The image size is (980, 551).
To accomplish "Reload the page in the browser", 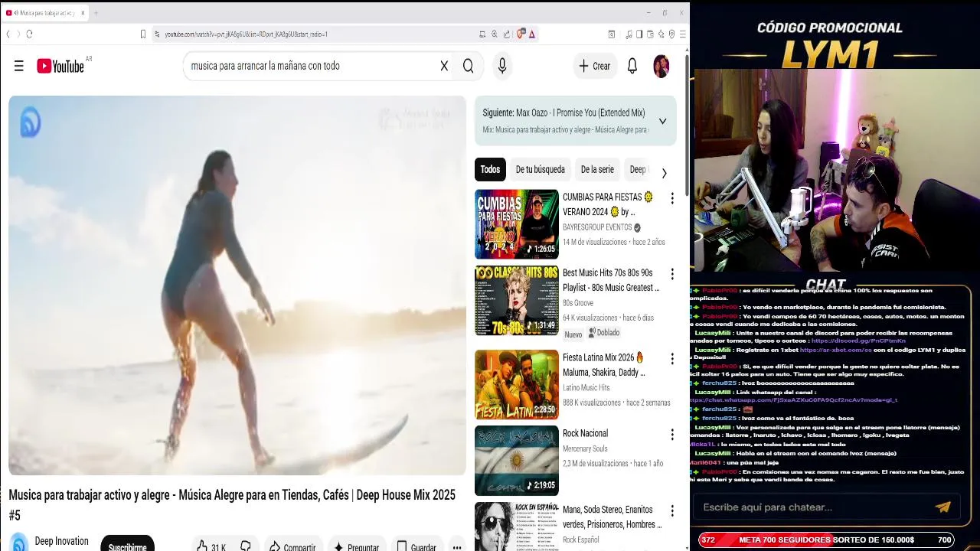I will coord(29,34).
